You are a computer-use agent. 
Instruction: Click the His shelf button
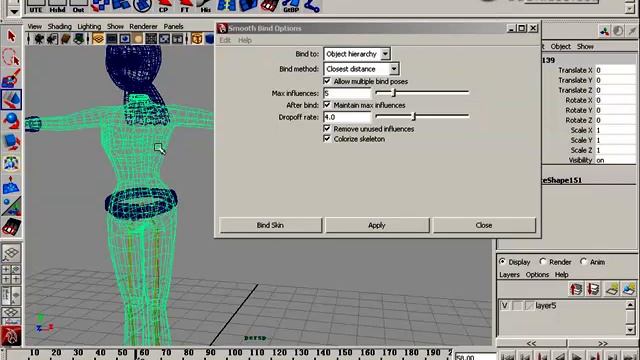point(205,6)
